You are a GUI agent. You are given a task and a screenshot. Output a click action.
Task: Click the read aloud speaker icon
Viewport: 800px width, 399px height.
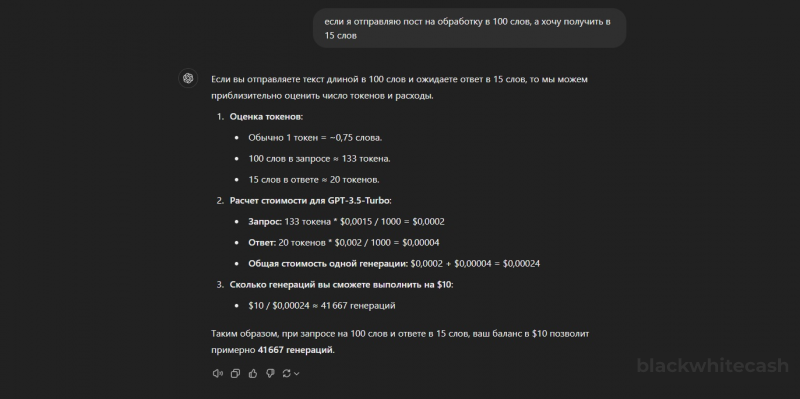217,373
